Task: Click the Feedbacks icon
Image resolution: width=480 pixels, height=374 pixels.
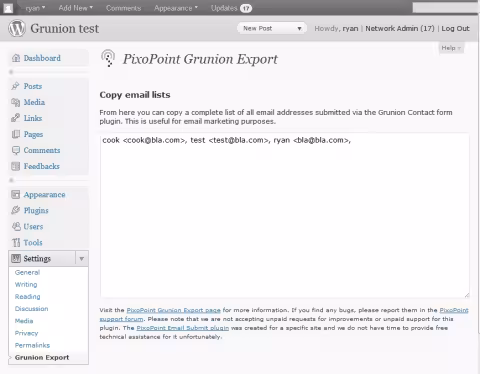Action: click(x=15, y=166)
